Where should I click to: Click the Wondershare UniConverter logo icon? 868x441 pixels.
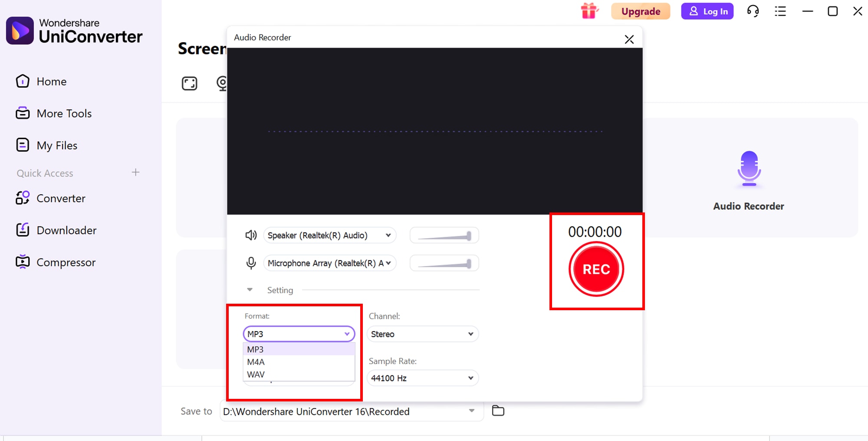[x=20, y=31]
